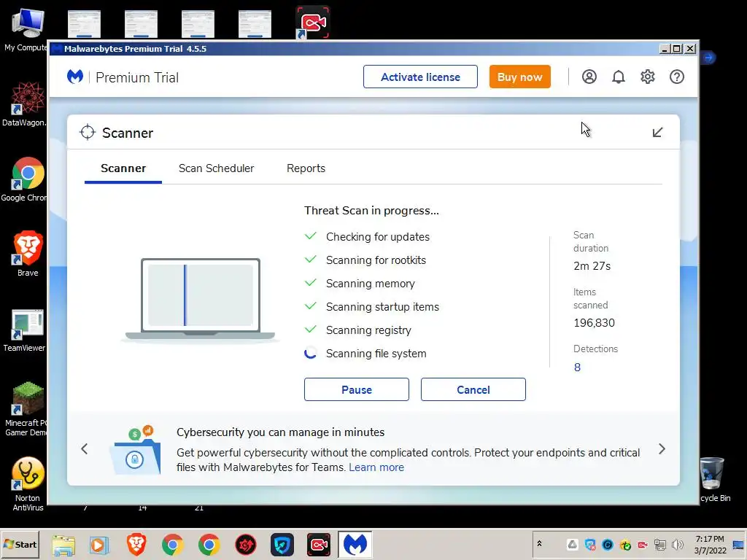Open My Computer desktop icon
This screenshot has height=560, width=747.
click(27, 29)
